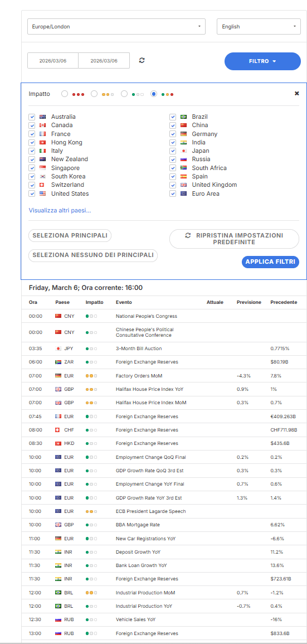This screenshot has height=644, width=307.
Task: Uncheck the Hong Kong checkbox
Action: click(32, 143)
